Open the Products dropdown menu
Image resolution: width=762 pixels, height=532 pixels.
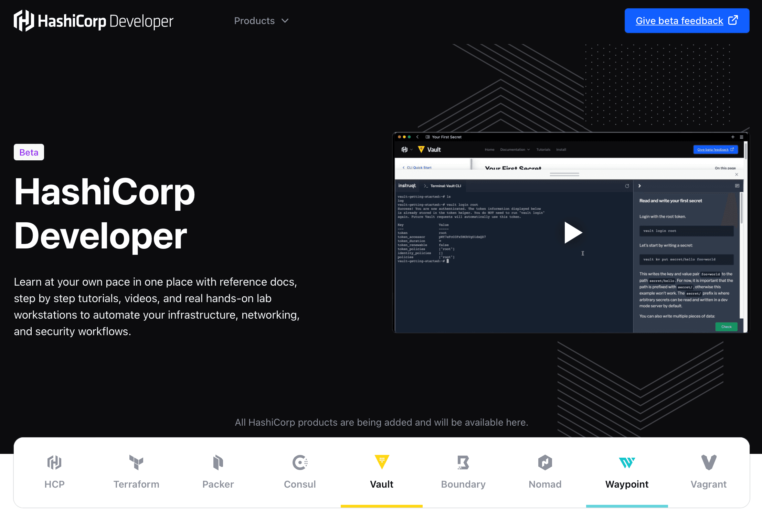261,21
